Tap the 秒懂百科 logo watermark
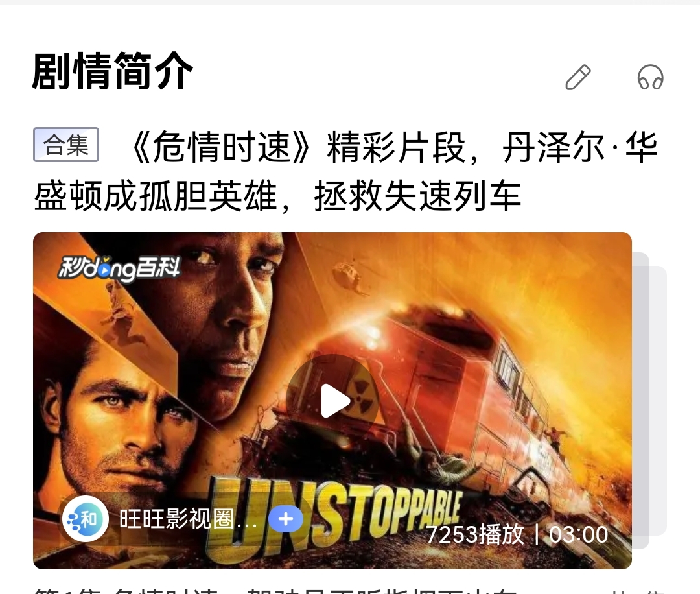The image size is (700, 594). 119,269
